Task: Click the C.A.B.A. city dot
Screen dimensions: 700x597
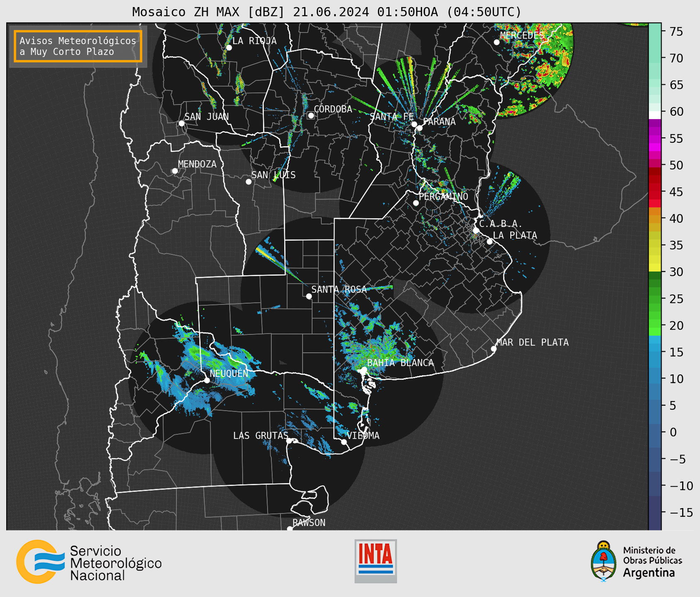Action: pyautogui.click(x=476, y=230)
